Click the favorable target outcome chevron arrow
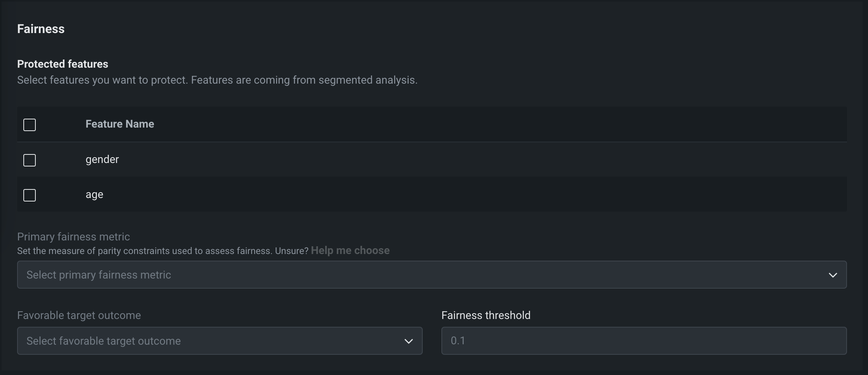Image resolution: width=868 pixels, height=375 pixels. point(408,341)
